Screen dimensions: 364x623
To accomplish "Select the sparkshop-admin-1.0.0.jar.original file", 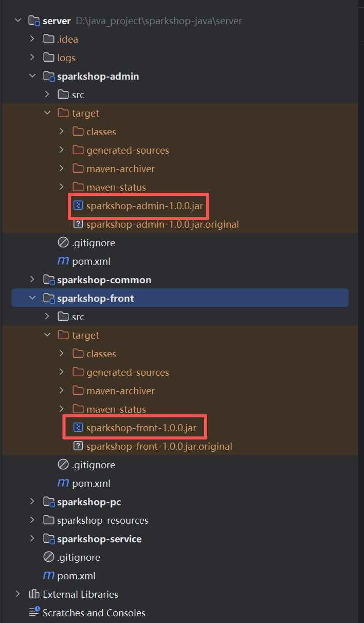I will click(x=162, y=224).
